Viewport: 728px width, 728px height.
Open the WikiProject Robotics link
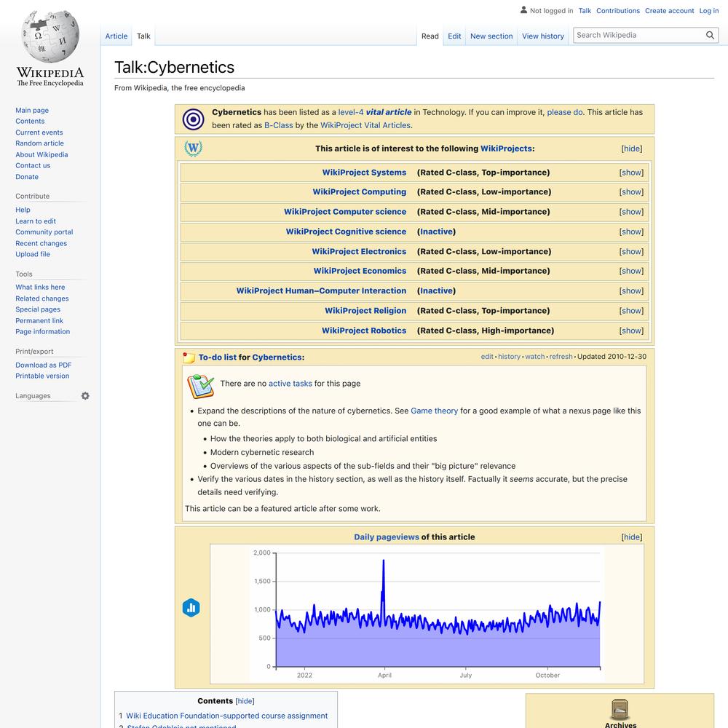click(364, 331)
